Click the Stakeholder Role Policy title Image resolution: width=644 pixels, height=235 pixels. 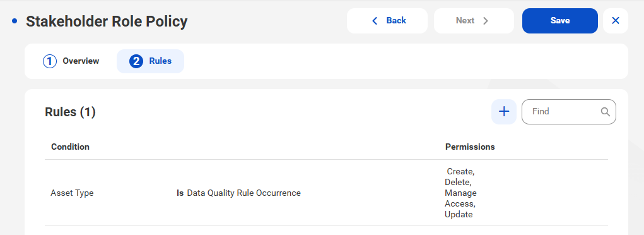click(x=107, y=21)
